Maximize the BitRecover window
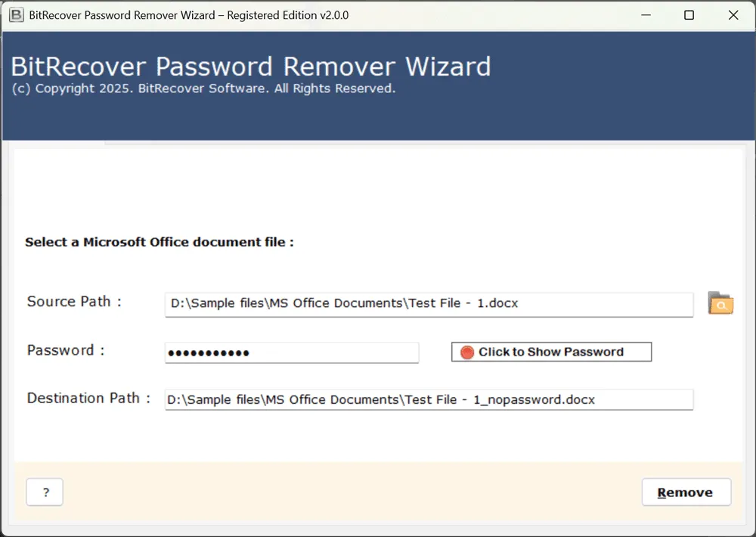The image size is (756, 537). click(x=689, y=15)
